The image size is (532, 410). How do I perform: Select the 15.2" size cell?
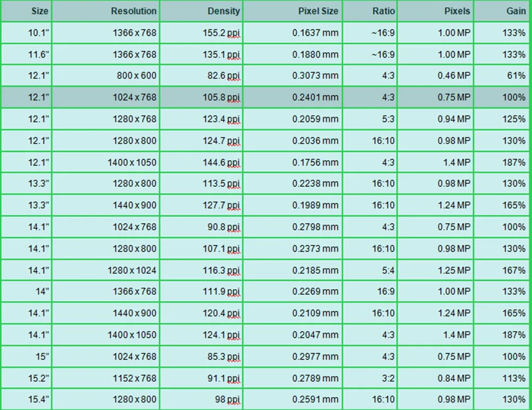pos(26,378)
